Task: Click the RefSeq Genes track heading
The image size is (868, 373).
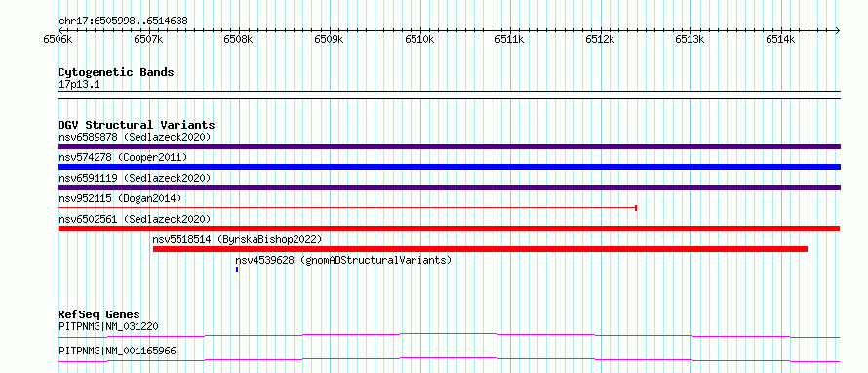Action: pyautogui.click(x=99, y=314)
